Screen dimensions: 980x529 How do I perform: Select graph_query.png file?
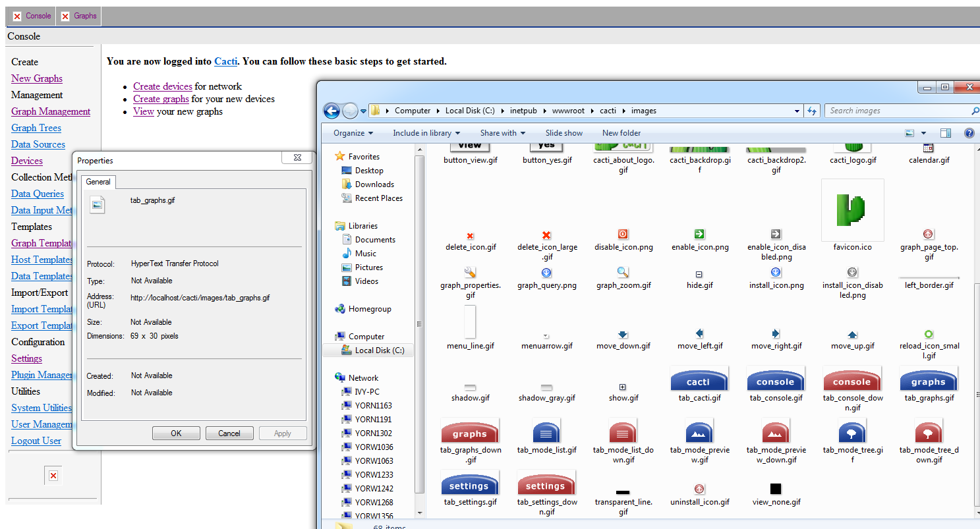pos(546,272)
